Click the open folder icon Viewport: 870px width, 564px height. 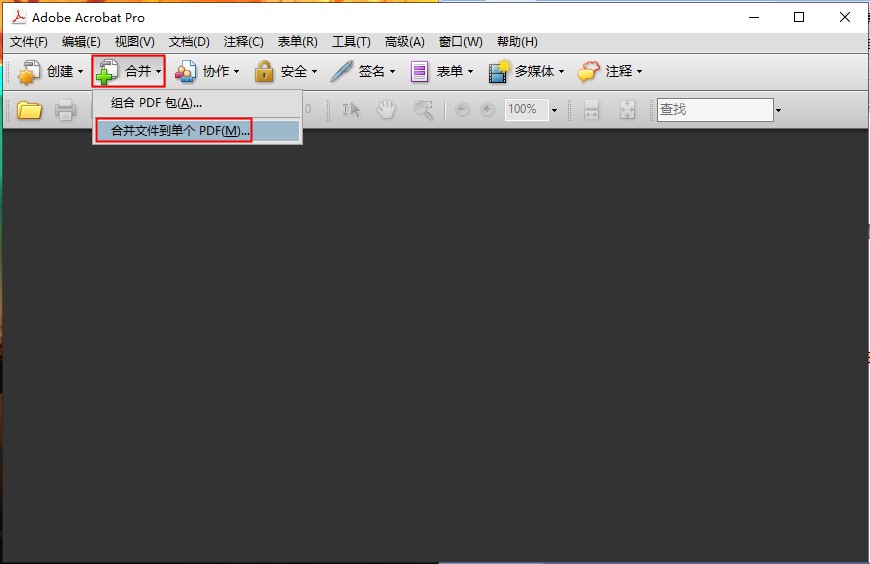[29, 110]
